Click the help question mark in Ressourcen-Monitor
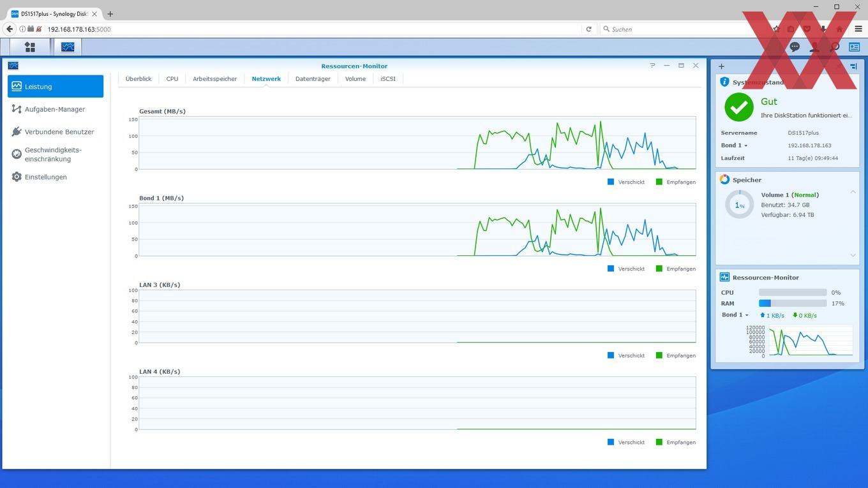868x488 pixels. point(652,66)
